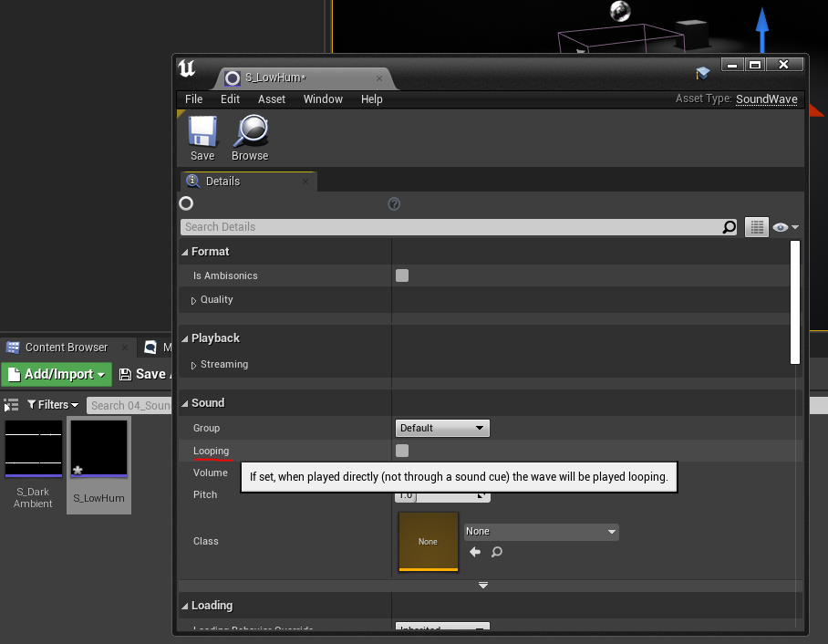The width and height of the screenshot is (828, 644).
Task: Browse to Class asset magnifier icon
Action: pyautogui.click(x=496, y=552)
